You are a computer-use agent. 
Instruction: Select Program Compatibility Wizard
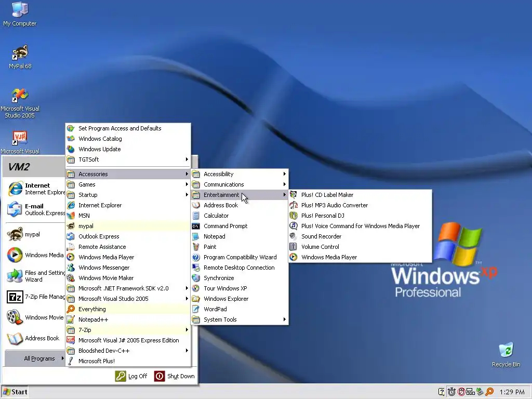[x=240, y=257]
